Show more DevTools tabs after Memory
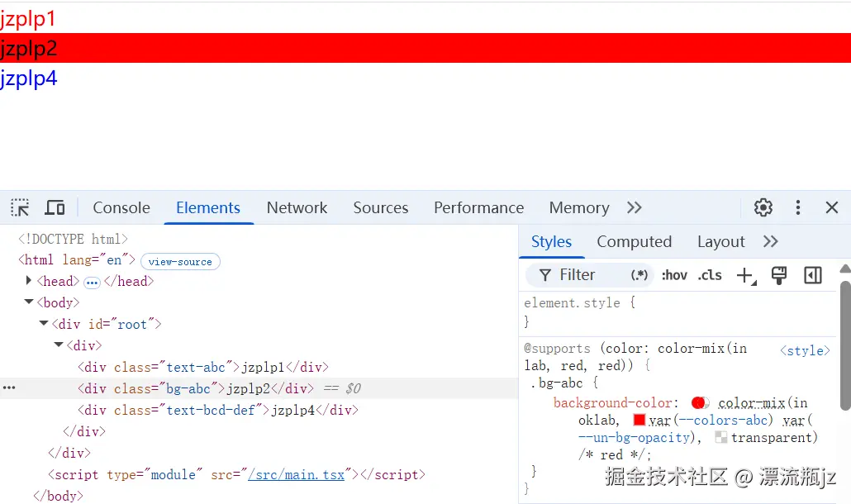 [635, 207]
